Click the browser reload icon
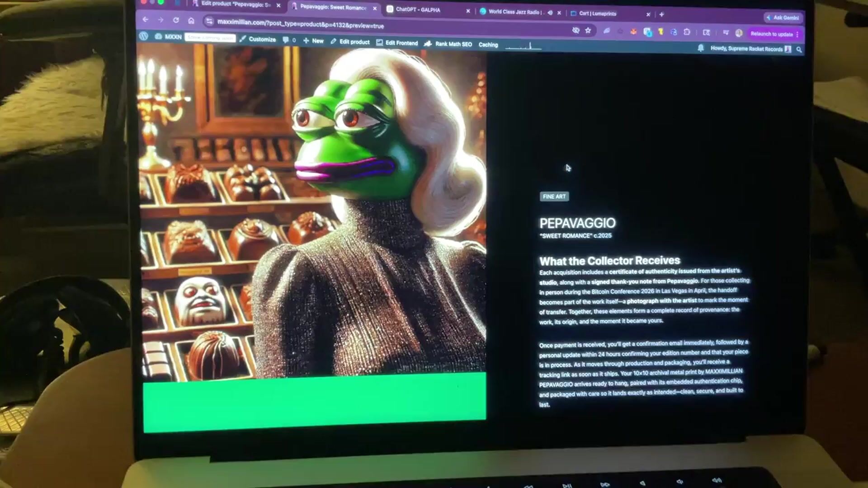 [x=176, y=20]
